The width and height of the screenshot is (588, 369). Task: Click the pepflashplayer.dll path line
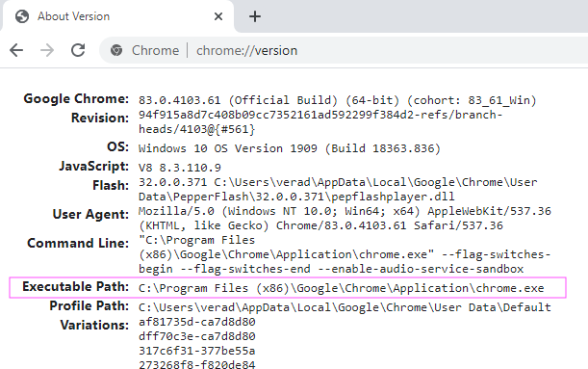click(x=296, y=197)
